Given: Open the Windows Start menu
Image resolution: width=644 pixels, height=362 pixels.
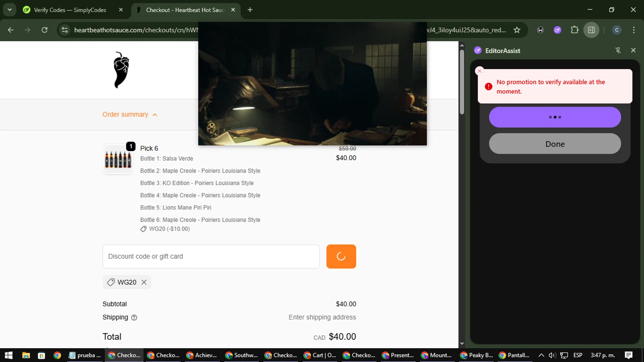Looking at the screenshot, I should click(9, 355).
